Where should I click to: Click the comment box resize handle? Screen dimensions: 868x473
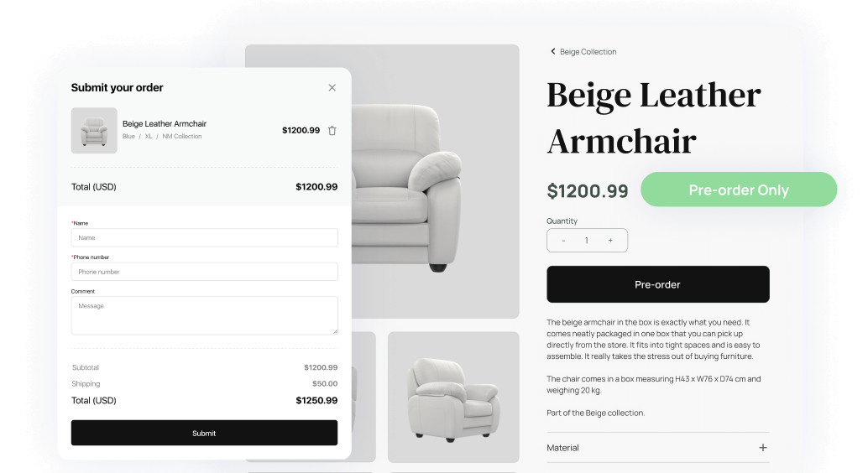[334, 331]
